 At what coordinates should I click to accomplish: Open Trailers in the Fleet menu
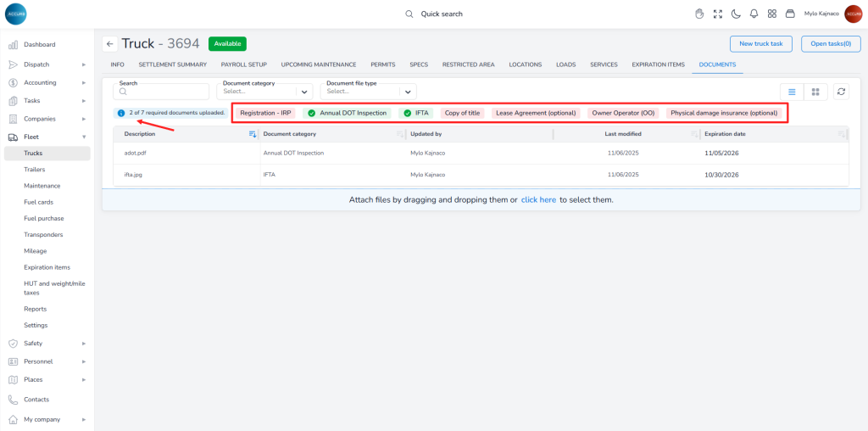click(x=35, y=170)
